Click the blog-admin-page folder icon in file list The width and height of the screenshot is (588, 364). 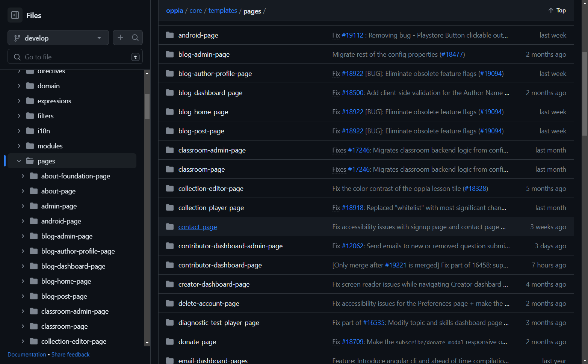click(170, 54)
